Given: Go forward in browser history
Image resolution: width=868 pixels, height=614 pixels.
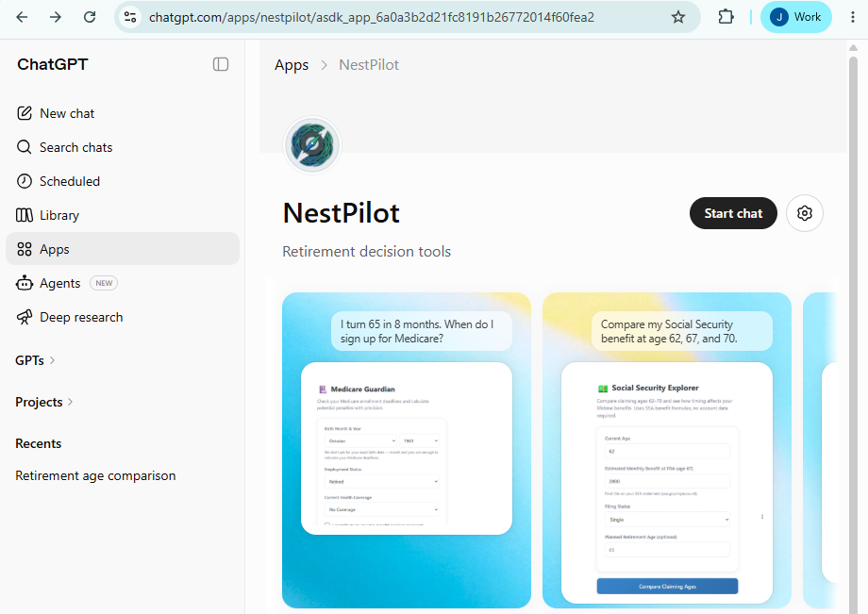Looking at the screenshot, I should click(x=56, y=17).
